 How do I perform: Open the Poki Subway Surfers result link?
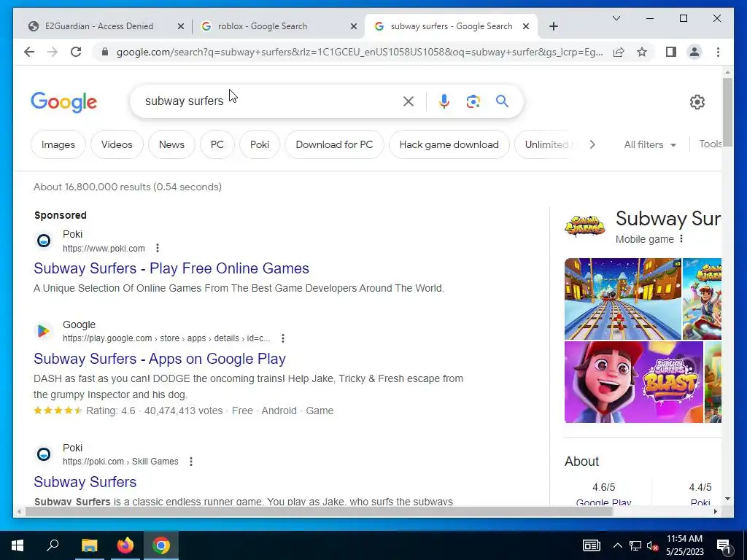[85, 482]
